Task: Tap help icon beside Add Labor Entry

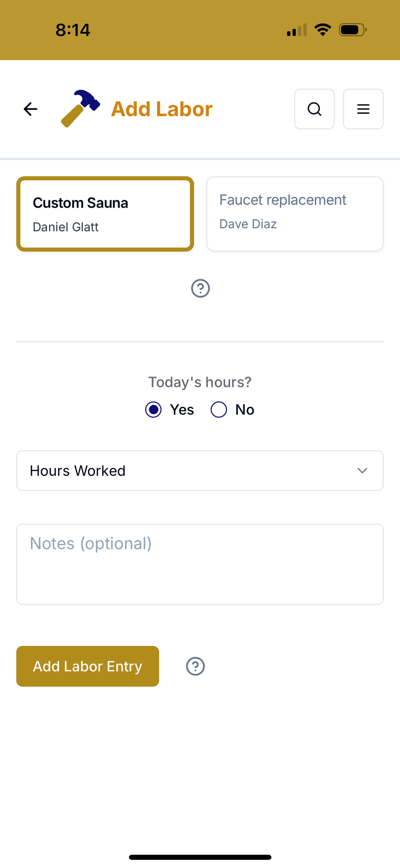Action: pyautogui.click(x=195, y=666)
